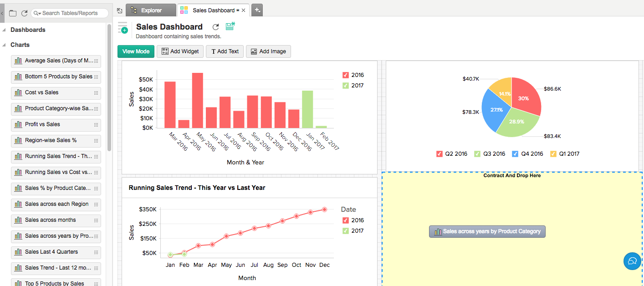Image resolution: width=644 pixels, height=286 pixels.
Task: Open the chat support bubble icon
Action: (x=632, y=261)
